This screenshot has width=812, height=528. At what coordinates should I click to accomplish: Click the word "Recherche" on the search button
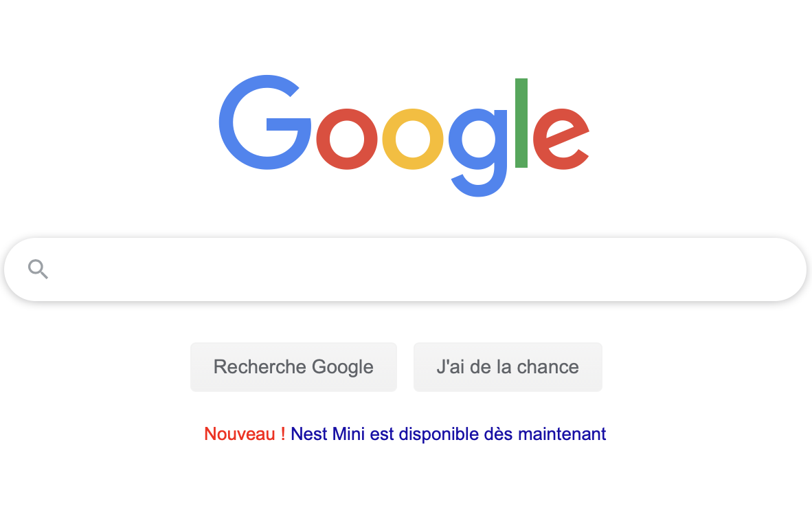tap(260, 367)
